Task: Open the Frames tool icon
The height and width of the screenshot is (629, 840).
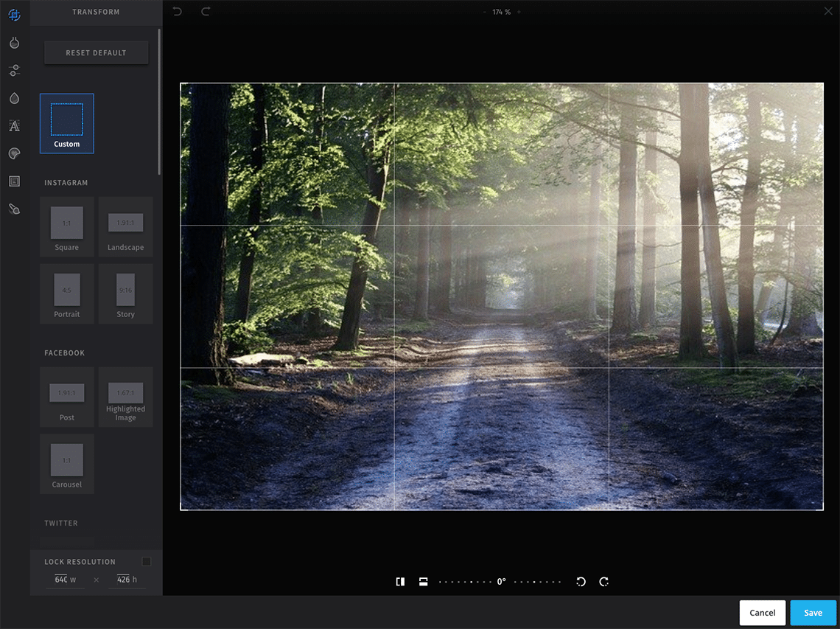Action: click(14, 181)
